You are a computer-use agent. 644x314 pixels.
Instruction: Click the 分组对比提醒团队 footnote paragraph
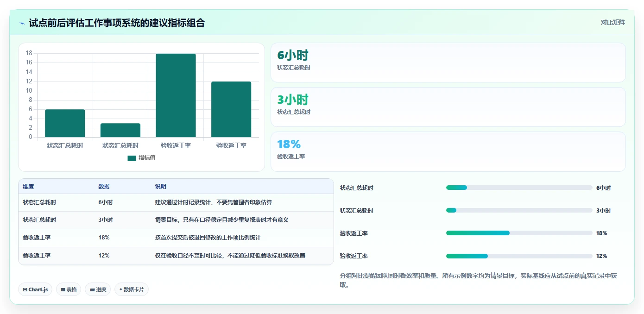tap(479, 280)
